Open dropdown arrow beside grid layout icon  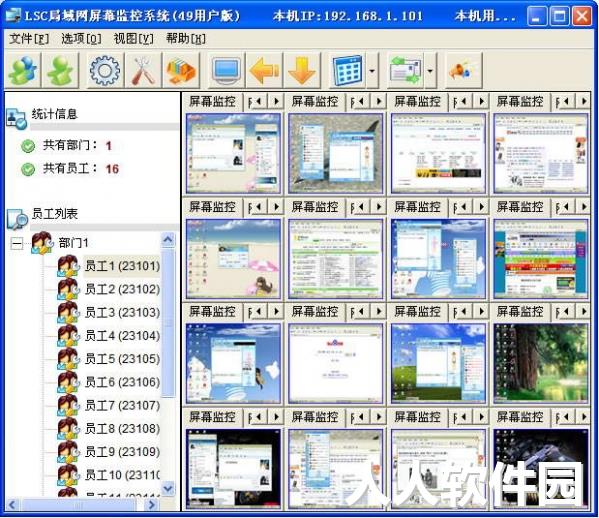[x=372, y=71]
